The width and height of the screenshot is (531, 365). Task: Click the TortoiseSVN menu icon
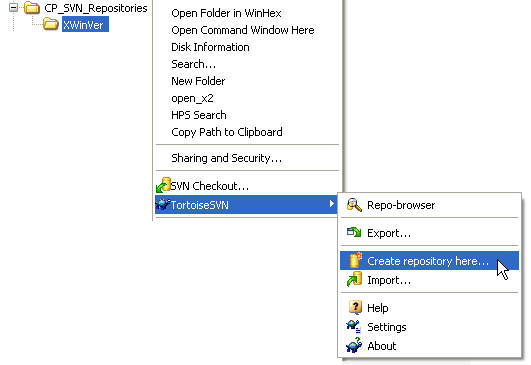tap(162, 204)
